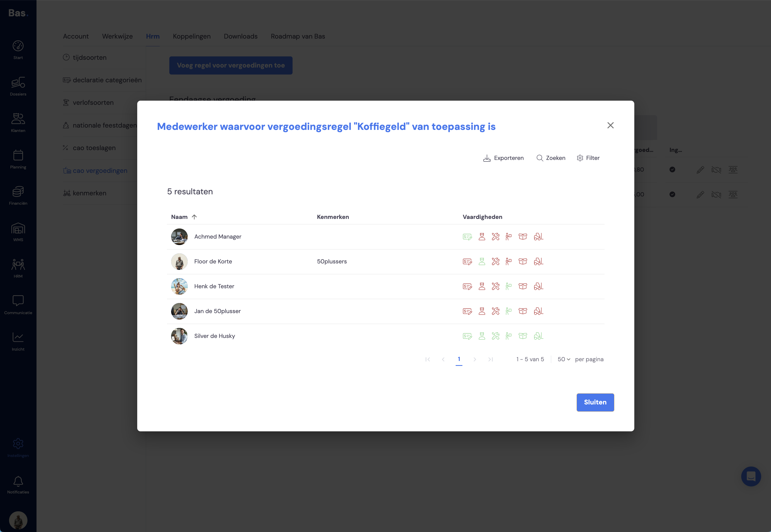The width and height of the screenshot is (771, 532).
Task: Open WMS in the sidebar
Action: coord(18,232)
